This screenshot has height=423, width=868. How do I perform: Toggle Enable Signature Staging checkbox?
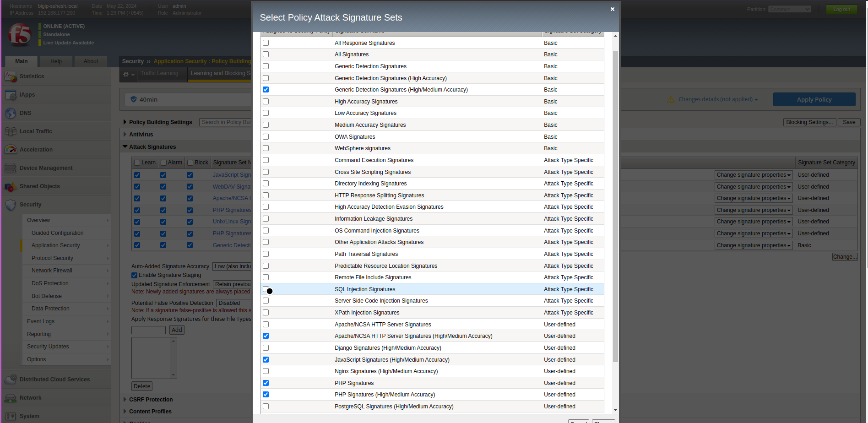click(135, 275)
